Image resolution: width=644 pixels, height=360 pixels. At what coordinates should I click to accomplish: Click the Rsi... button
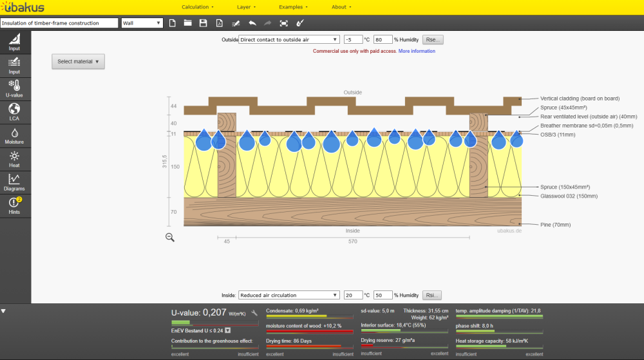click(432, 295)
